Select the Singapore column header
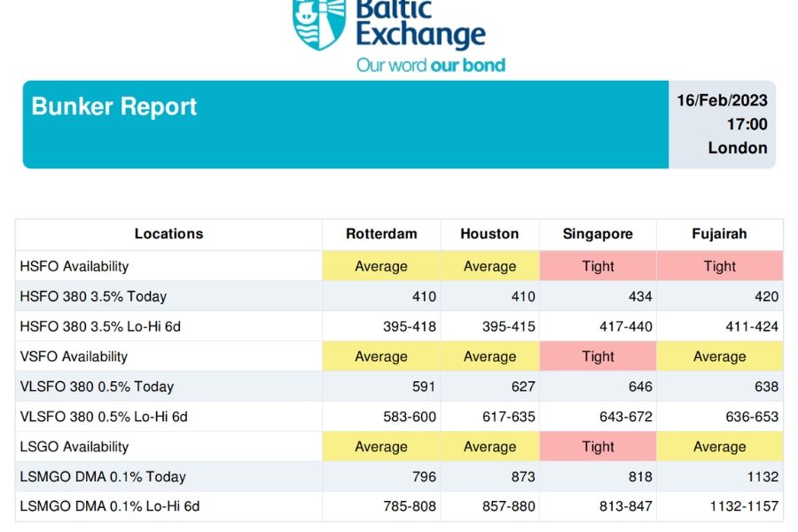 click(598, 234)
